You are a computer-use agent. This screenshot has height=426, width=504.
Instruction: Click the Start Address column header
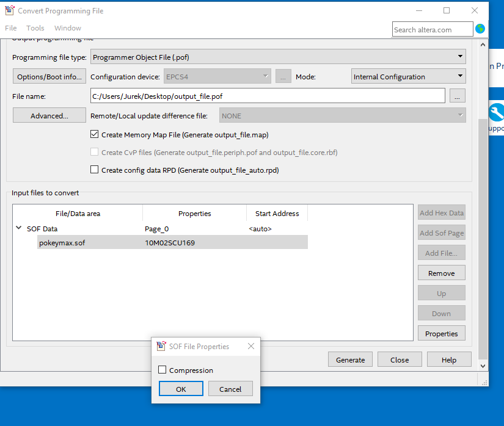[x=277, y=213]
